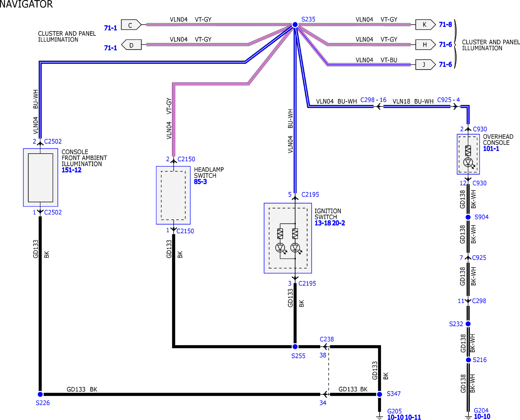Select the ignition switch component box
520x420 pixels.
click(x=288, y=238)
